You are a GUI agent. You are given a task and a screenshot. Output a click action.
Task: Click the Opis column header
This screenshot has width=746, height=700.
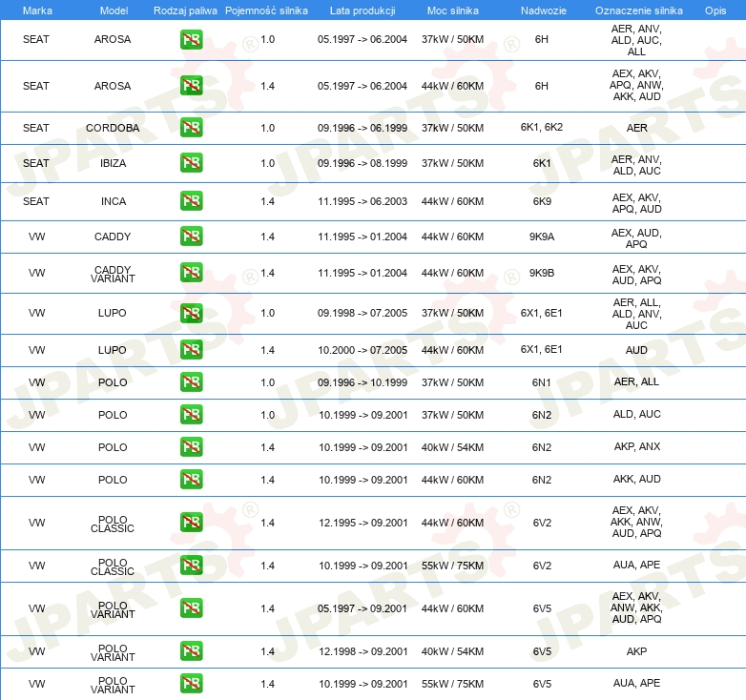coord(715,10)
